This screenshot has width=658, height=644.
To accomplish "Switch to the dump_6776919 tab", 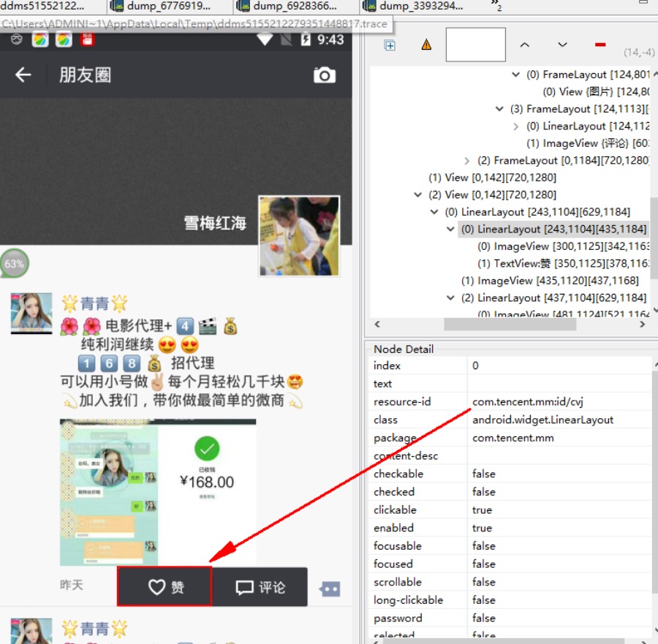I will coord(169,6).
